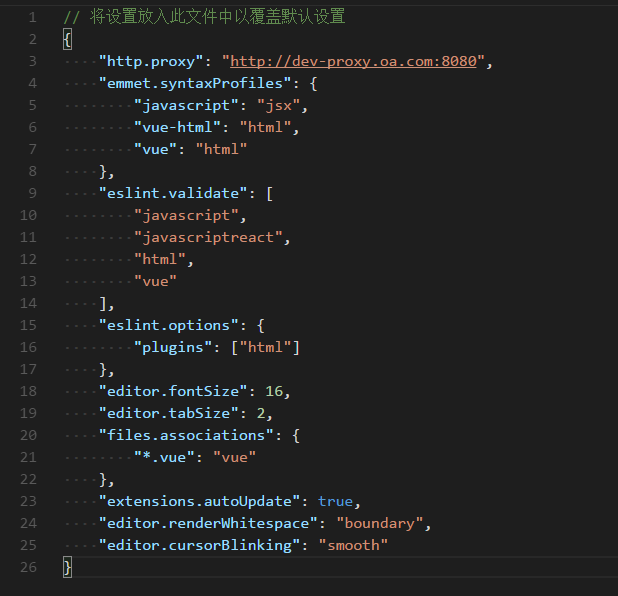Click line number 20 in the gutter

tap(28, 436)
